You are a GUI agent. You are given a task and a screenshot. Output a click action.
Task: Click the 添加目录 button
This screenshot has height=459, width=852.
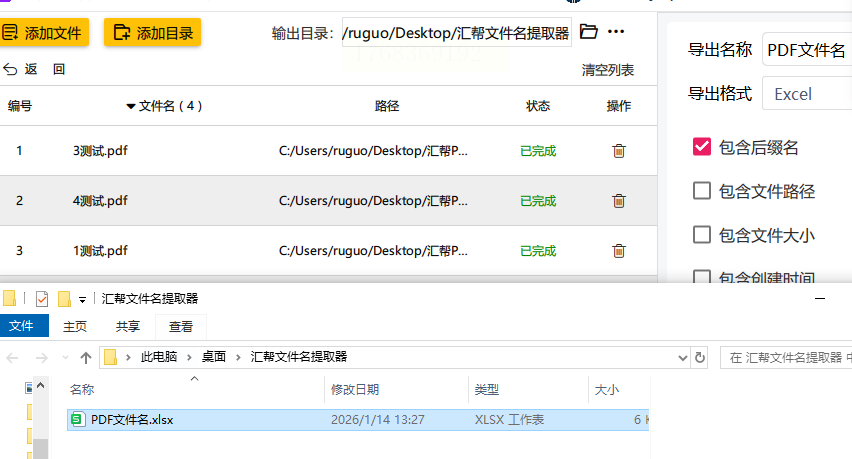click(152, 33)
